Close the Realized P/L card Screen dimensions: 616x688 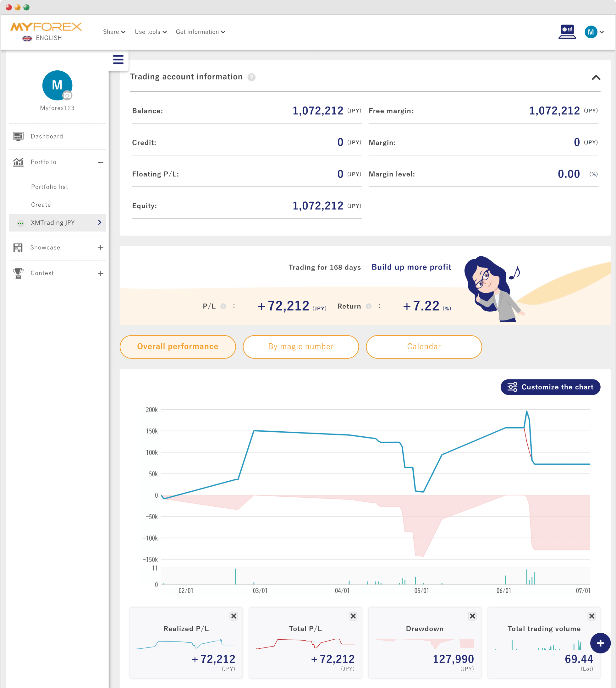[x=234, y=616]
